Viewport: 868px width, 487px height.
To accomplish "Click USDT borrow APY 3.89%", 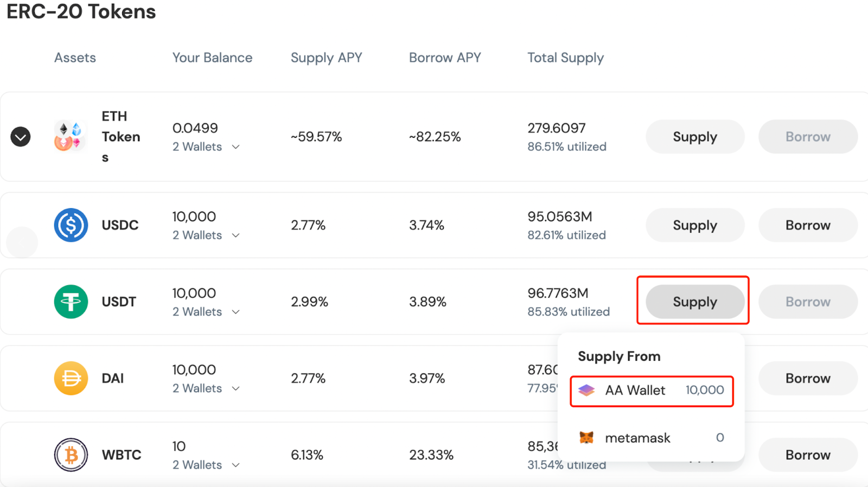I will pos(427,302).
